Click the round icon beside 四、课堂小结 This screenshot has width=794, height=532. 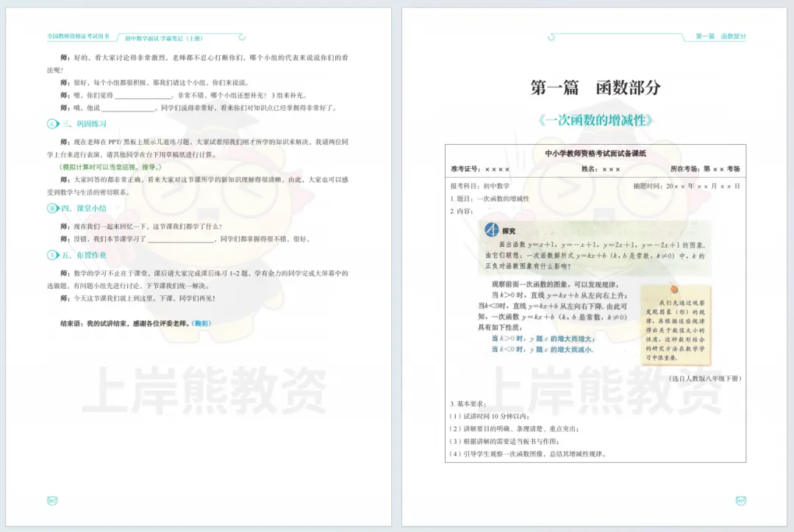click(x=53, y=209)
